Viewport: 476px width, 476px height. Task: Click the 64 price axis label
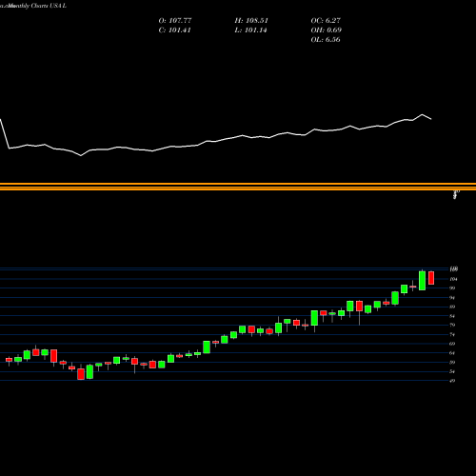[452, 353]
